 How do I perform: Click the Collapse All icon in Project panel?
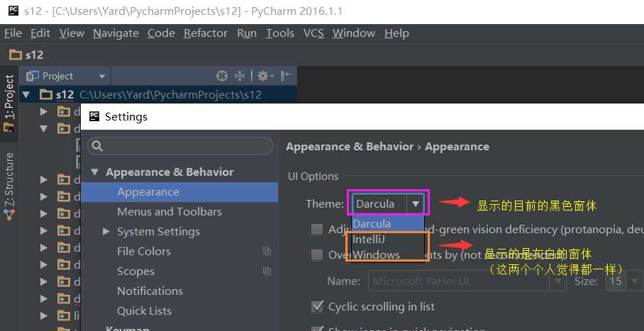click(x=240, y=76)
